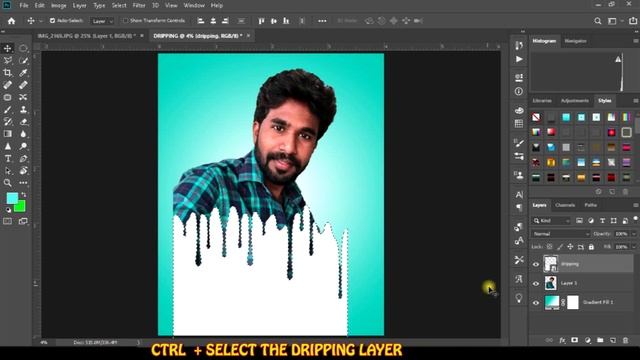Open the Histogram panel flyout menu

click(636, 41)
